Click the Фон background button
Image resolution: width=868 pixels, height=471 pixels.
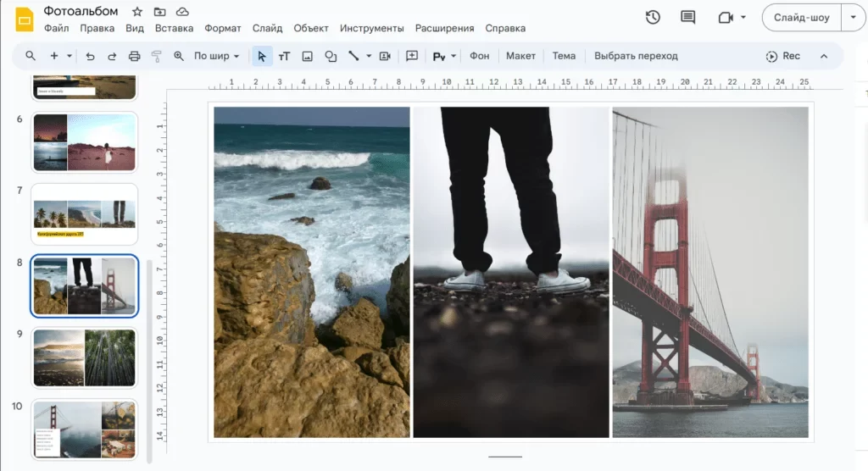(480, 56)
